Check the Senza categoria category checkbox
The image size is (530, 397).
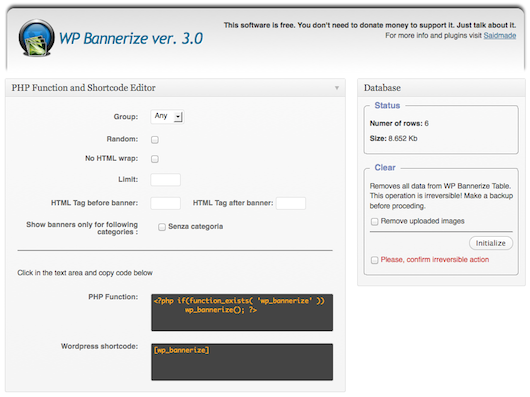tap(162, 227)
